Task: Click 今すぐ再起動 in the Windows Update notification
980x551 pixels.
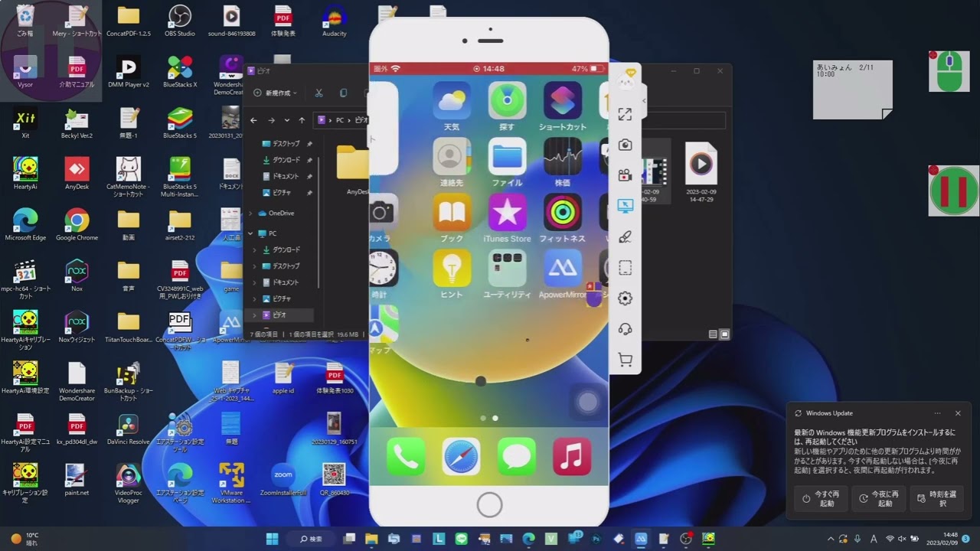Action: [x=820, y=498]
